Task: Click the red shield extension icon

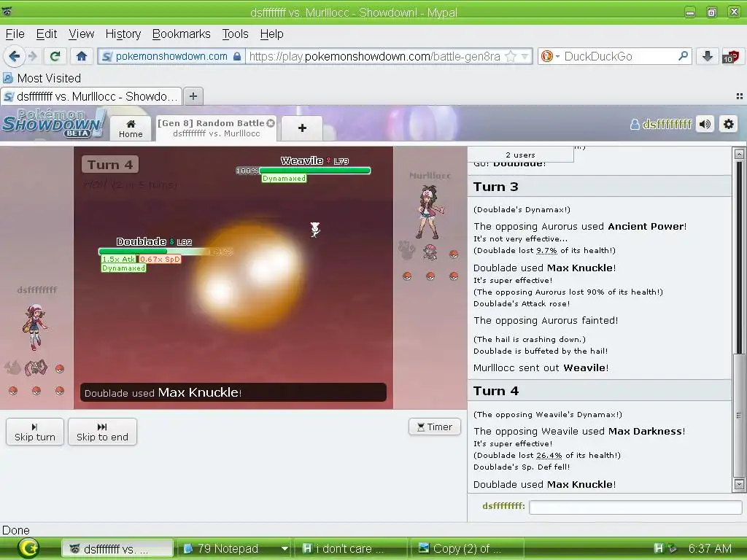Action: tap(730, 56)
